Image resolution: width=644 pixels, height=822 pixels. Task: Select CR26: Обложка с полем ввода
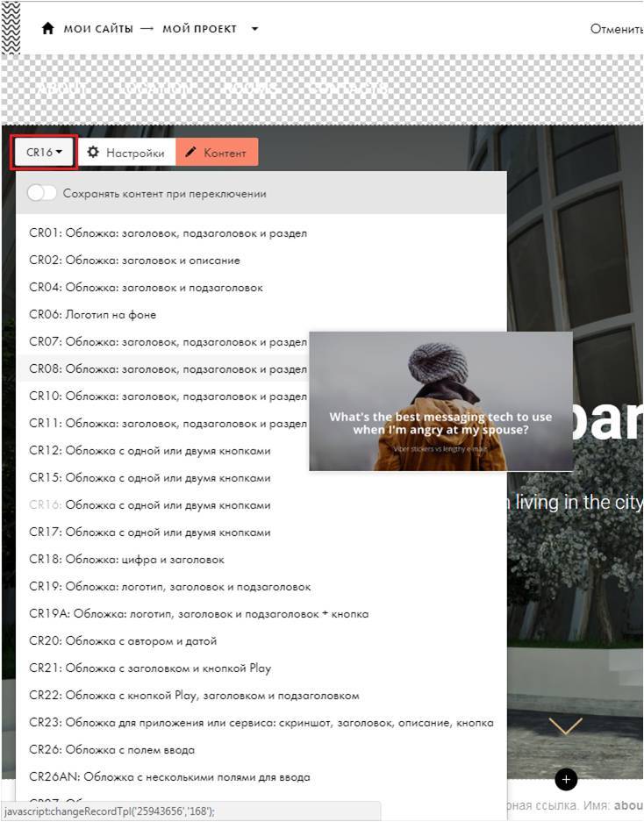(111, 750)
